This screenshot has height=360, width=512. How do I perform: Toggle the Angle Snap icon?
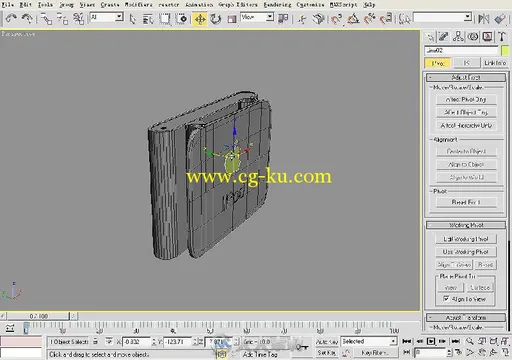click(353, 19)
